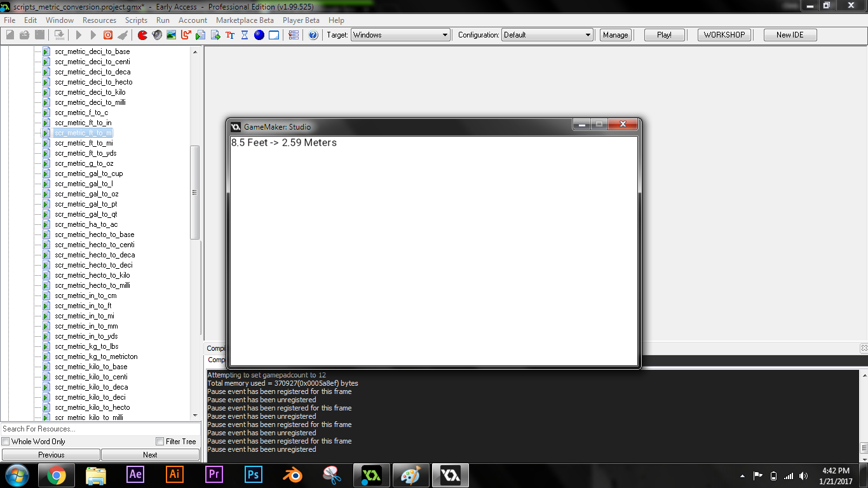The width and height of the screenshot is (868, 488).
Task: Click the Create Font (TT) icon
Action: pyautogui.click(x=230, y=35)
